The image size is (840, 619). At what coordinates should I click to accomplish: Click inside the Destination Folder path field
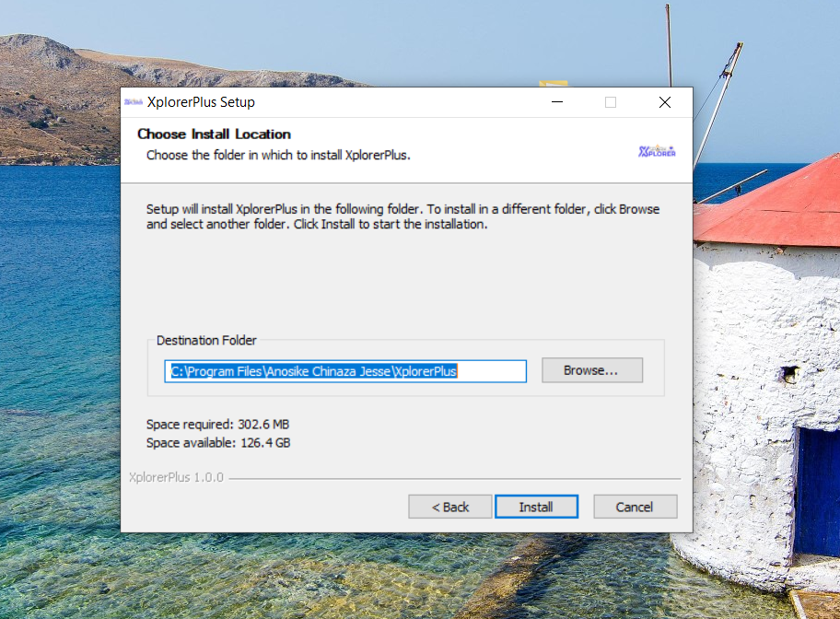345,371
